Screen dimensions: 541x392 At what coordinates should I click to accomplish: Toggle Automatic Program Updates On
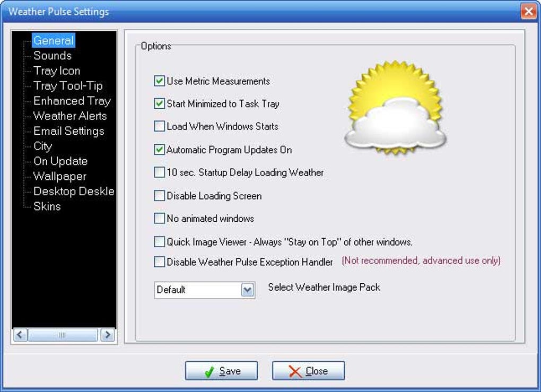click(x=159, y=150)
